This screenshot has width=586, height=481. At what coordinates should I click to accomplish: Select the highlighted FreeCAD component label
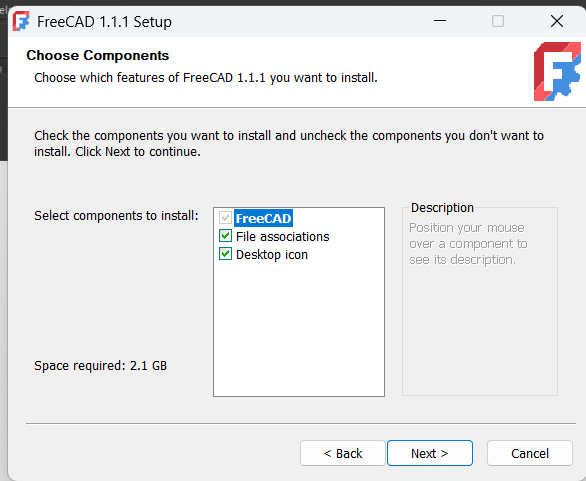[263, 218]
